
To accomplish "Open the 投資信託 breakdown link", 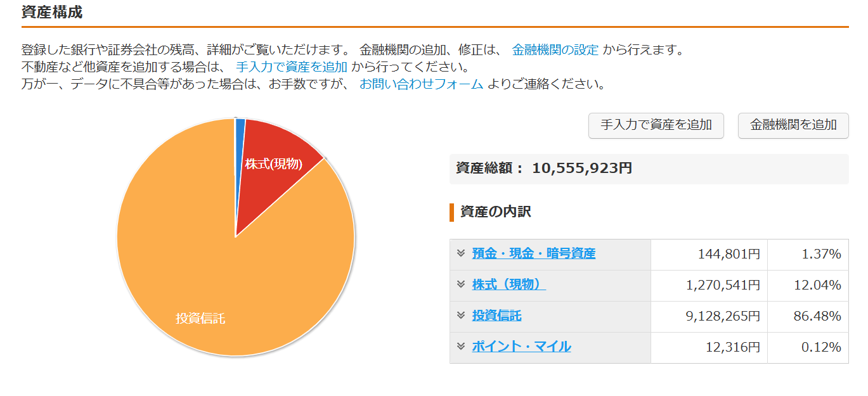I will (x=496, y=316).
